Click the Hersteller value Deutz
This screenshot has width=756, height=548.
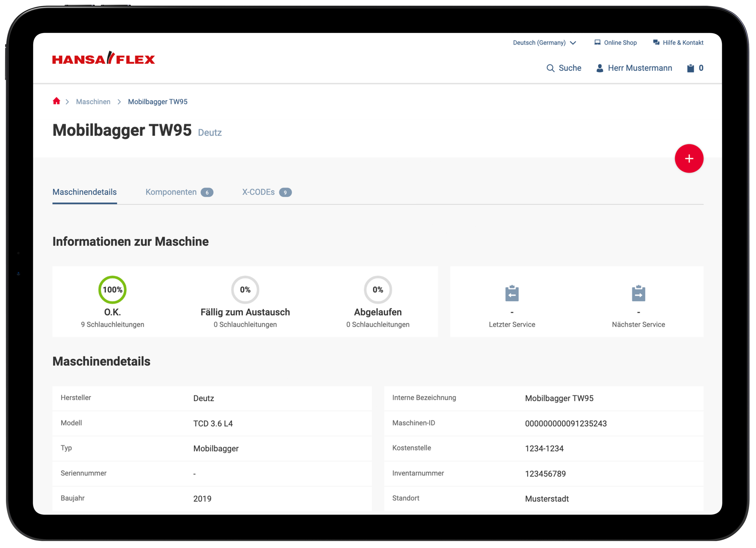(x=204, y=398)
